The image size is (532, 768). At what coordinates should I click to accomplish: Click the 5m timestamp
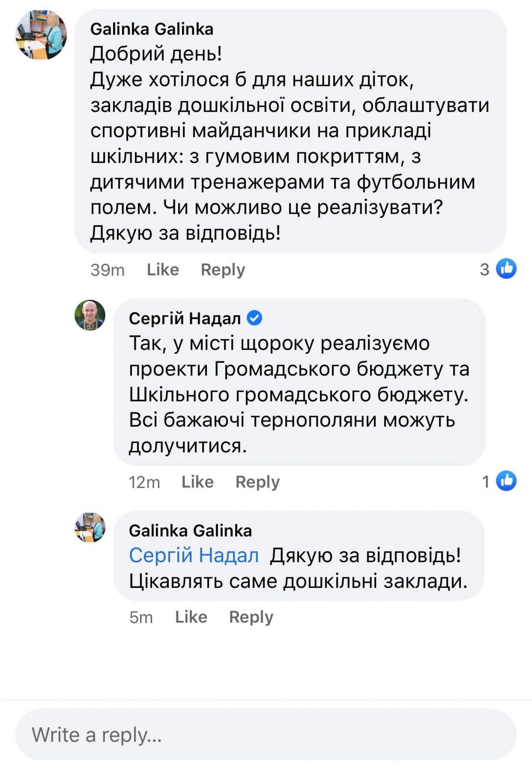141,617
